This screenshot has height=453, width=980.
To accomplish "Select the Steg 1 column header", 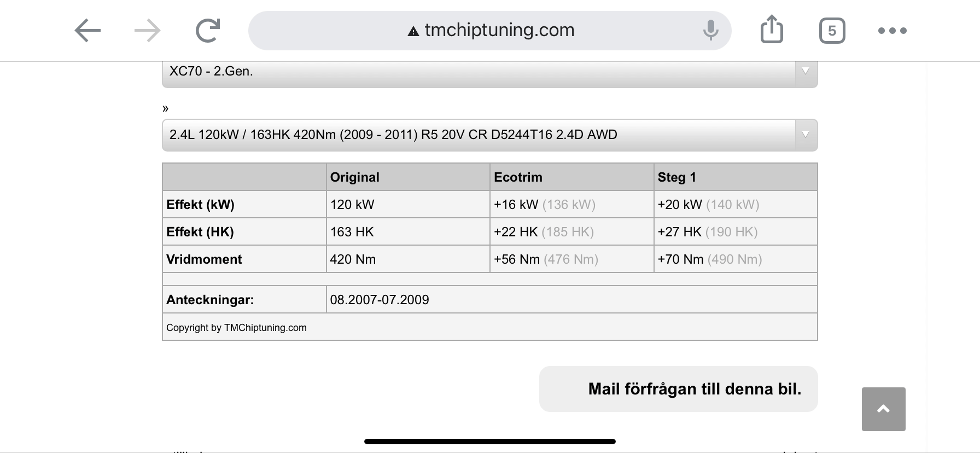I will click(x=676, y=177).
